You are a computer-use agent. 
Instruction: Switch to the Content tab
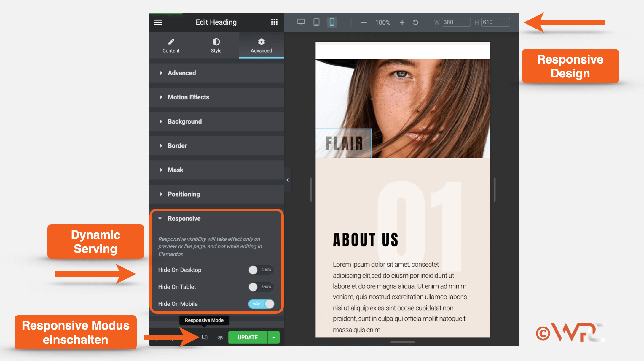click(171, 45)
